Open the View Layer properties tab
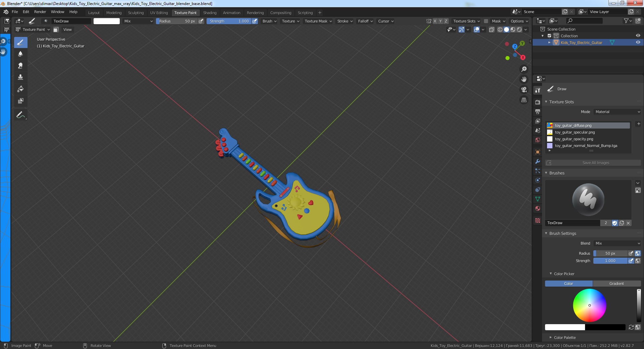The height and width of the screenshot is (349, 644). coord(538,121)
